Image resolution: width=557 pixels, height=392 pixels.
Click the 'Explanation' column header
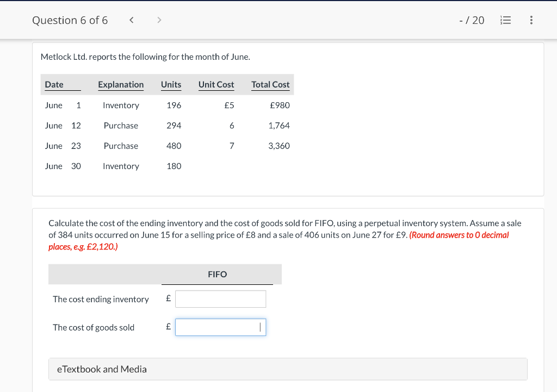pos(121,84)
